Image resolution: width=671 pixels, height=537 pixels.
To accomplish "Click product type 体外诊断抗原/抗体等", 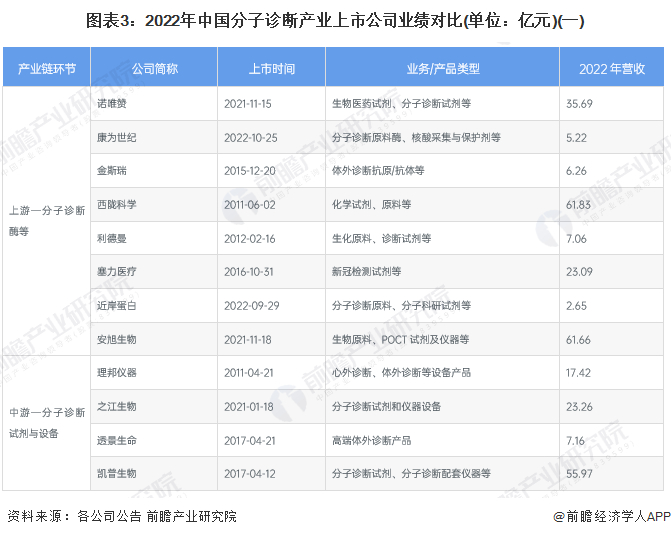I will [x=378, y=171].
